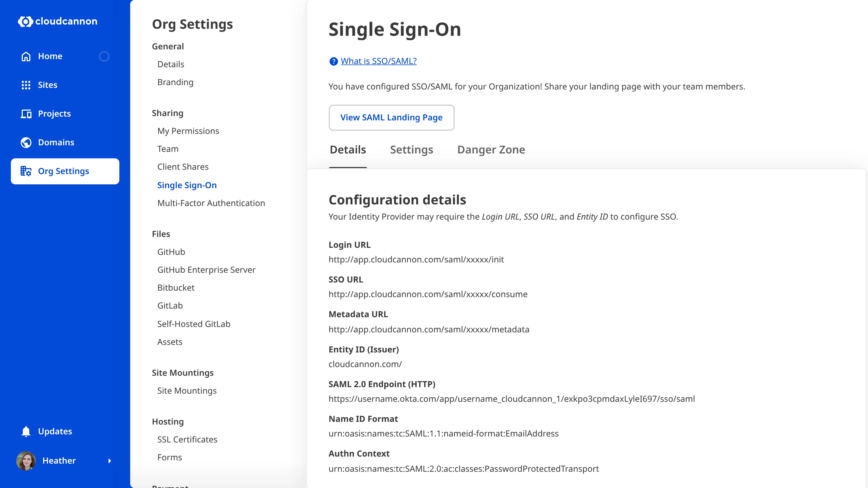Open Updates with the bell icon
The image size is (868, 488).
[25, 431]
